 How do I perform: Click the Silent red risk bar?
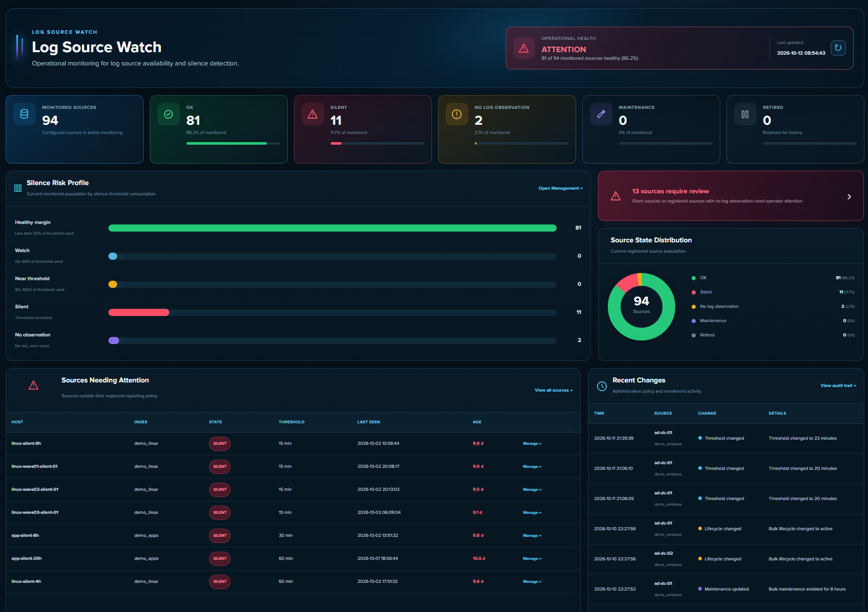[139, 312]
